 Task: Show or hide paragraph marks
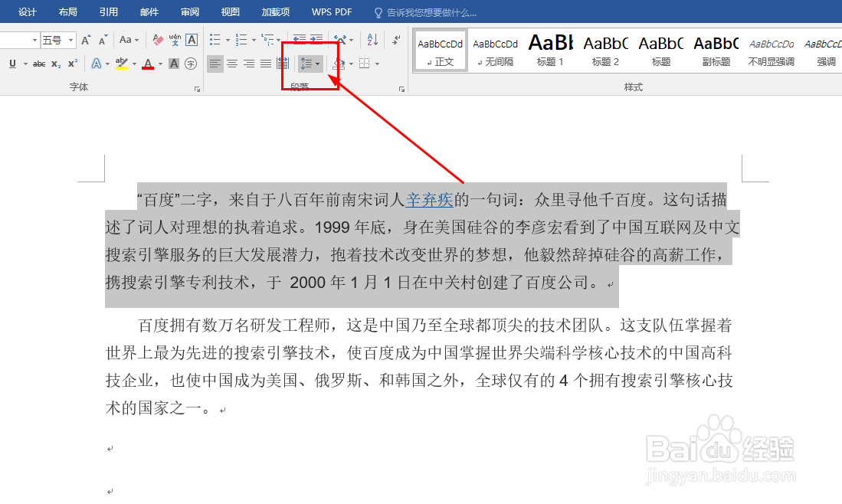(x=396, y=40)
